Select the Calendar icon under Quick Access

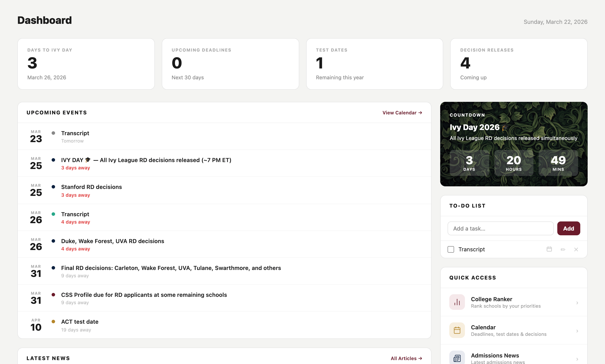coord(457,330)
